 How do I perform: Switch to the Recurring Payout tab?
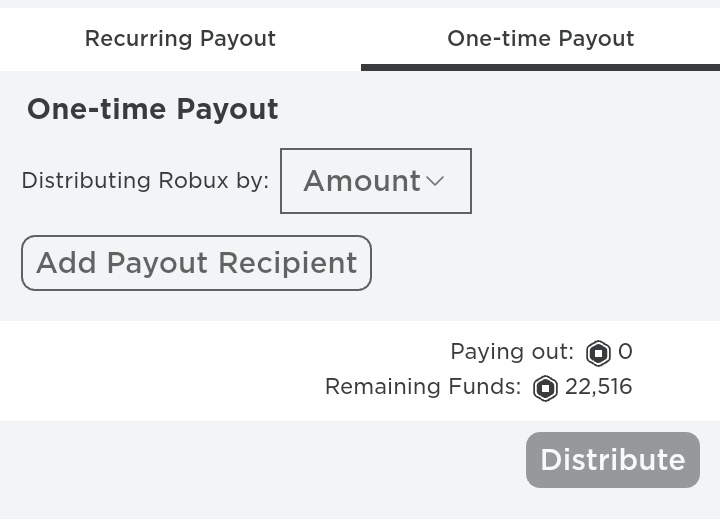pos(180,39)
